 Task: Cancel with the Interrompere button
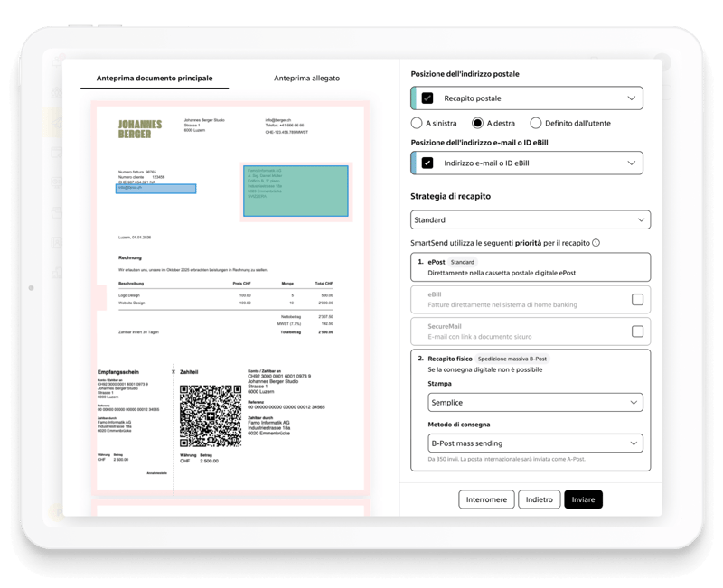click(485, 498)
